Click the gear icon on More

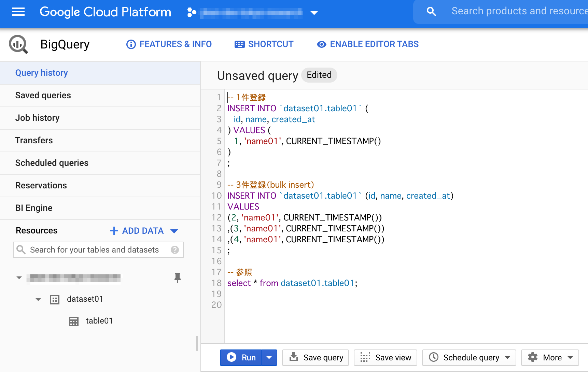coord(533,357)
